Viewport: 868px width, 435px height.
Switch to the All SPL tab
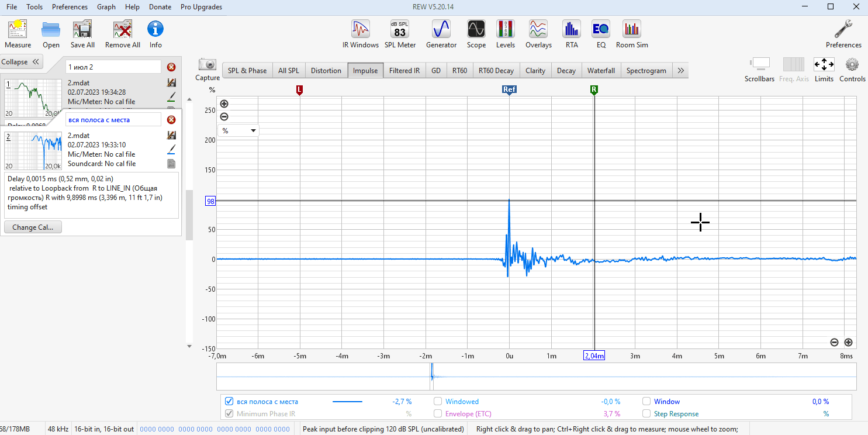(x=289, y=71)
